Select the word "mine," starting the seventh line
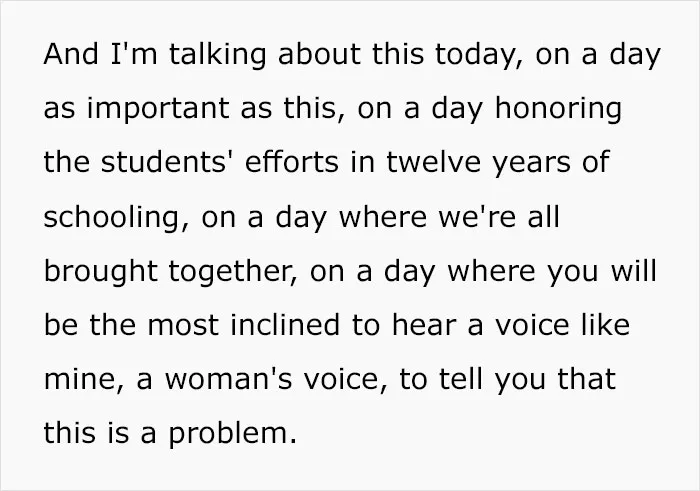This screenshot has height=491, width=700. click(x=84, y=380)
